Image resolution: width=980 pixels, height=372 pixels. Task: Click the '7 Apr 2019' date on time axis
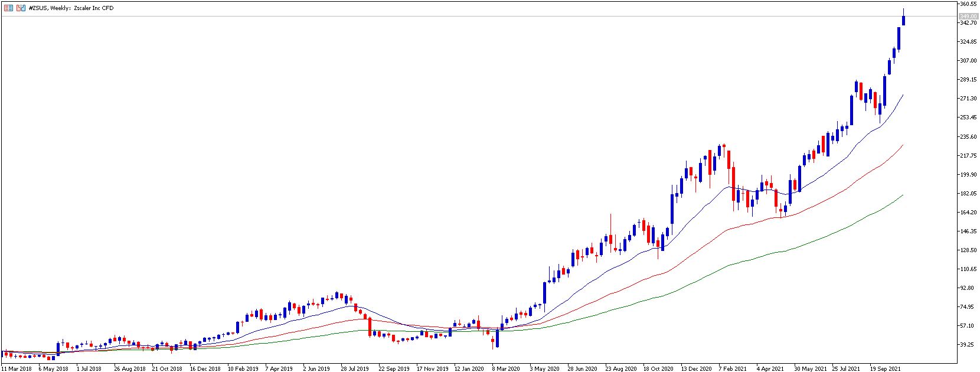[279, 368]
